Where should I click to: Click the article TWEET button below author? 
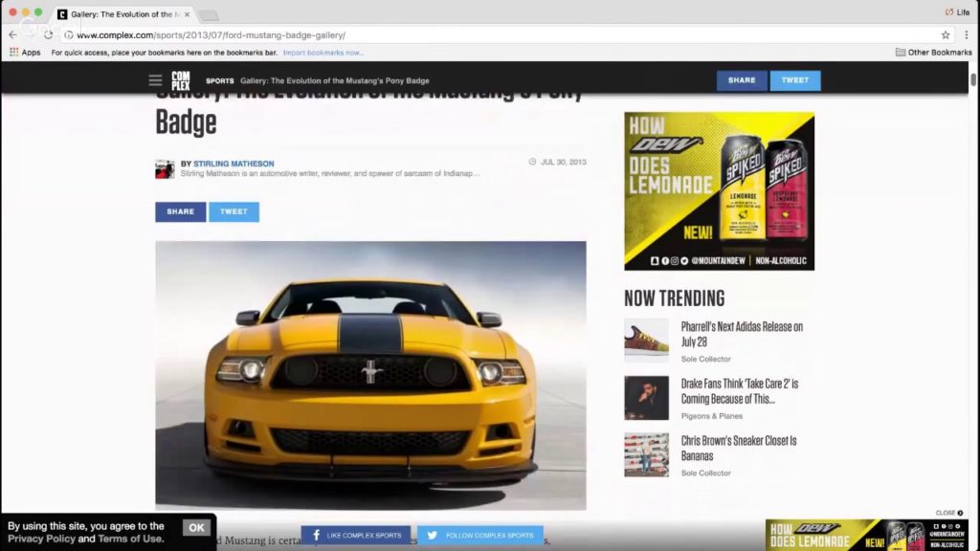coord(234,211)
